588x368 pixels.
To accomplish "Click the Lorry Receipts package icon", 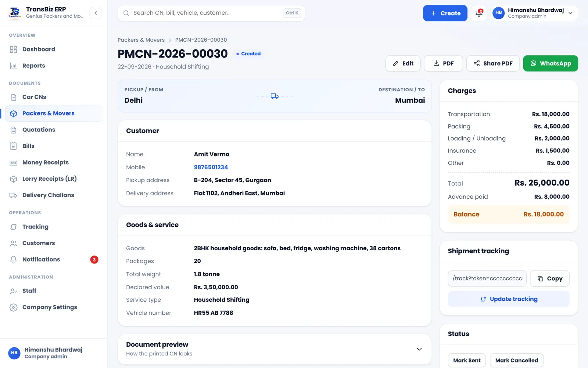I will (x=14, y=179).
